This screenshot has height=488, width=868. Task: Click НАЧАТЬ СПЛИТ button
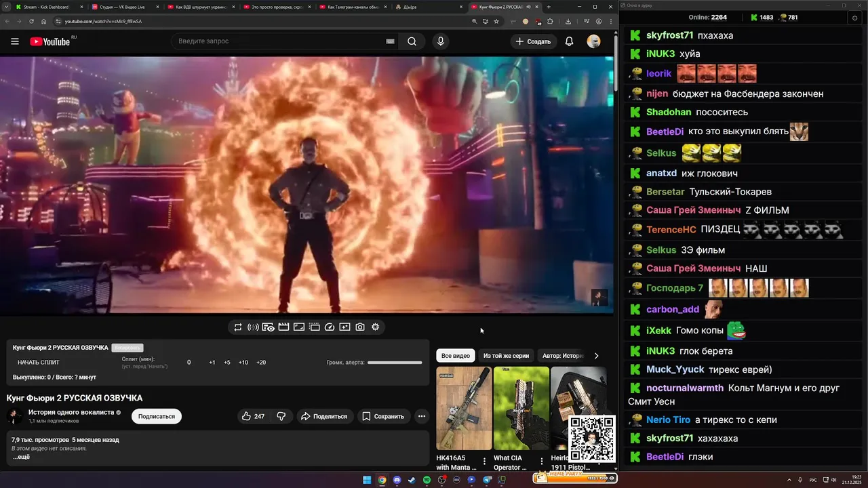(x=39, y=363)
